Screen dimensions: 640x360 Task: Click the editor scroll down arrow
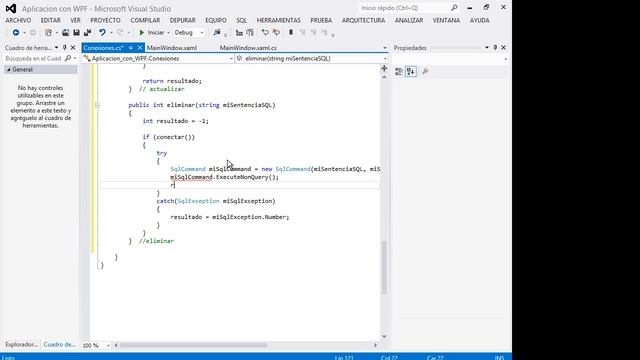pos(384,337)
